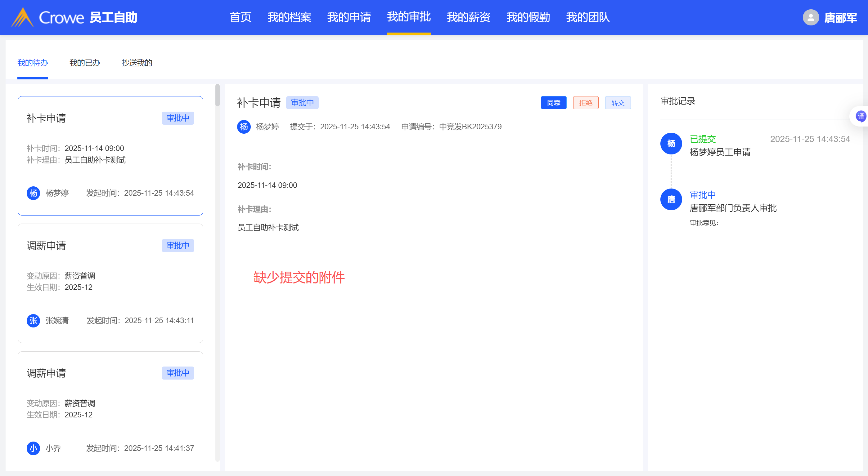Click the pending list scrollbar thumb
The width and height of the screenshot is (868, 476).
pyautogui.click(x=217, y=95)
